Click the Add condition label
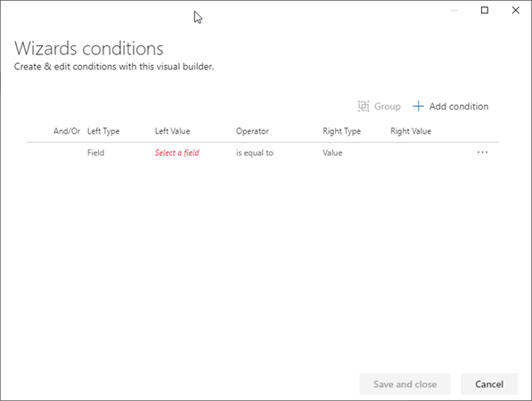 [x=459, y=106]
